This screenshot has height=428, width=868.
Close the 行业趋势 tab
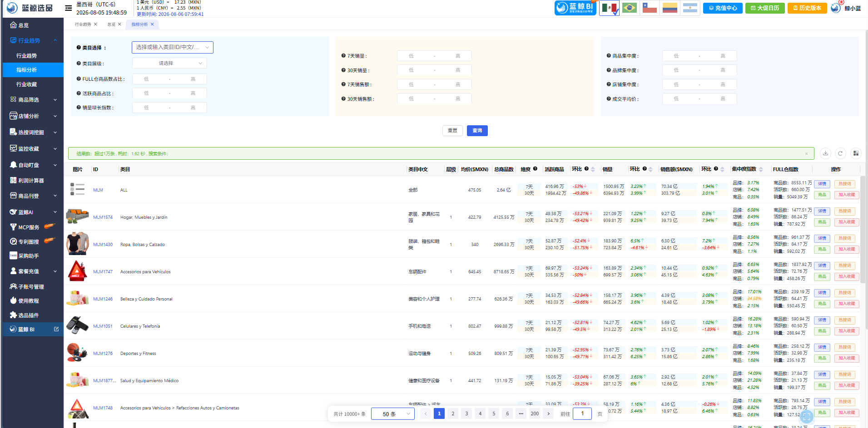tap(95, 25)
